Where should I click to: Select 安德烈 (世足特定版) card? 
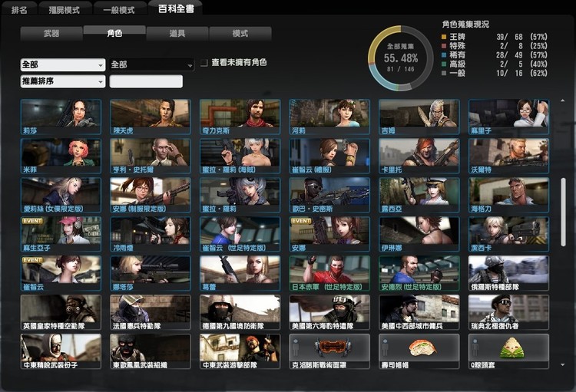pos(419,273)
